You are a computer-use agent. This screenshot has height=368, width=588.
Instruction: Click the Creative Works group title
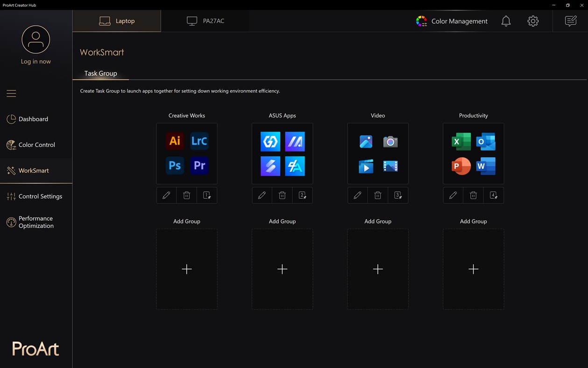(x=187, y=115)
